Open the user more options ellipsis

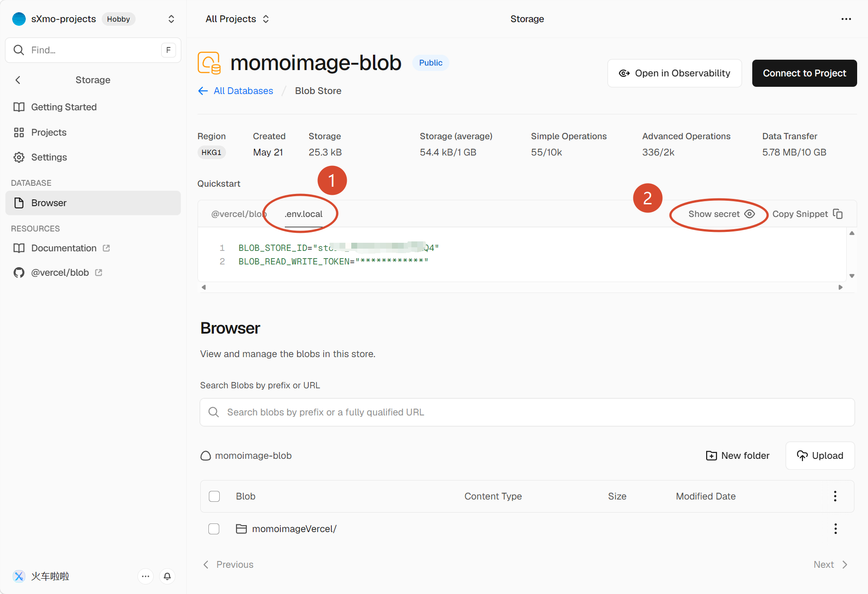tap(146, 576)
